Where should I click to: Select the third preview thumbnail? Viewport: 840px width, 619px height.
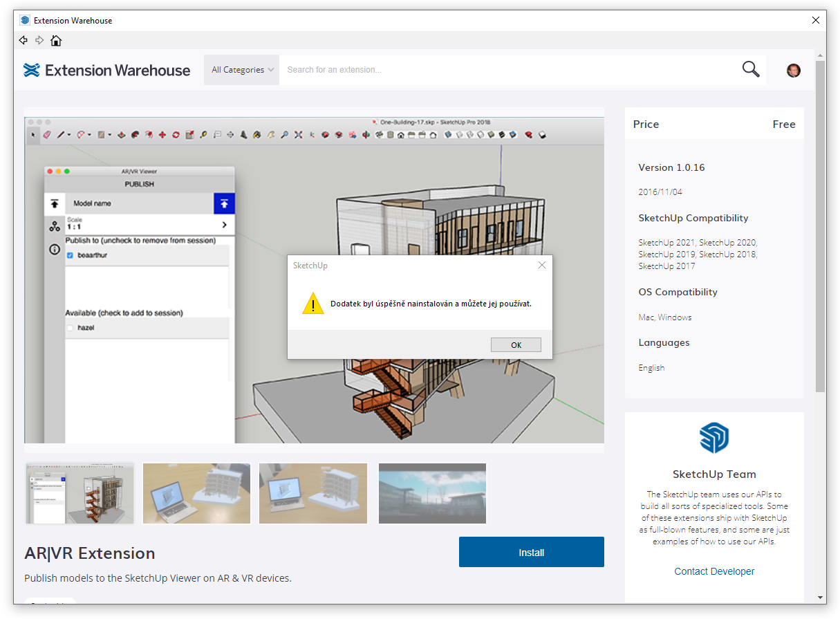pos(313,493)
